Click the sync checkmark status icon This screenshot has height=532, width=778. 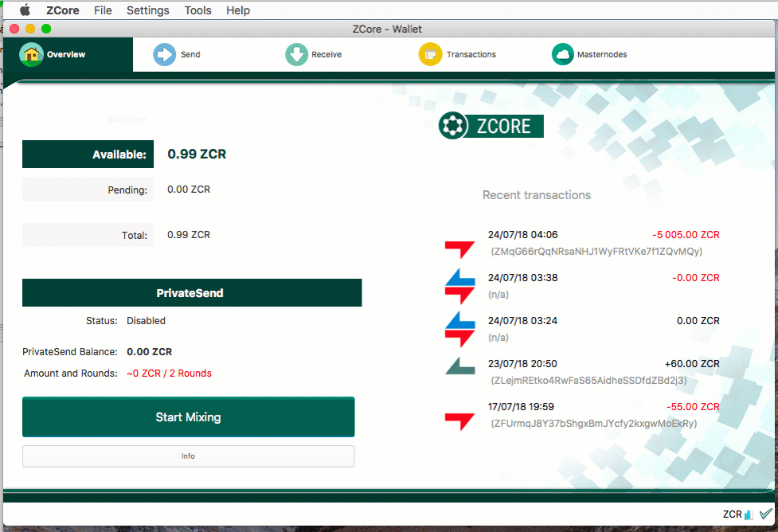[x=765, y=514]
